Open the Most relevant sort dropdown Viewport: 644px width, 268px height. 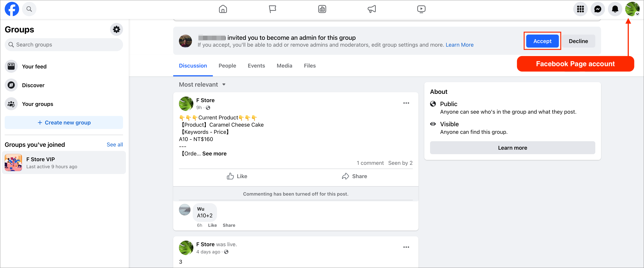(x=202, y=85)
